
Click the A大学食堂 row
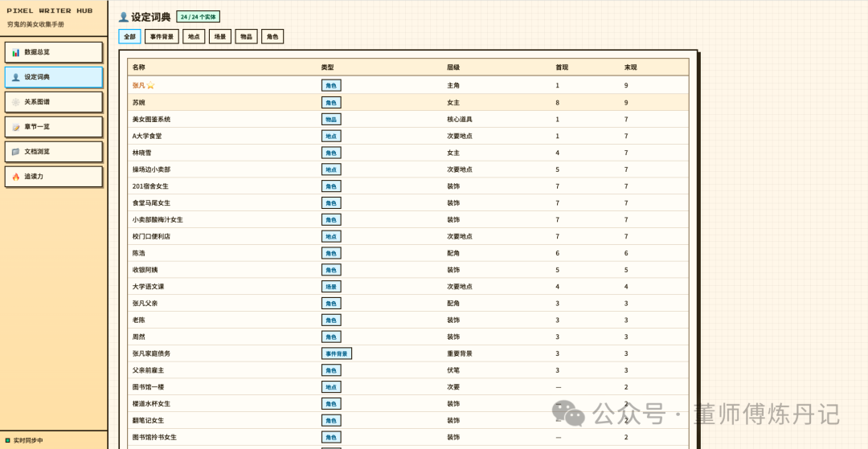408,136
